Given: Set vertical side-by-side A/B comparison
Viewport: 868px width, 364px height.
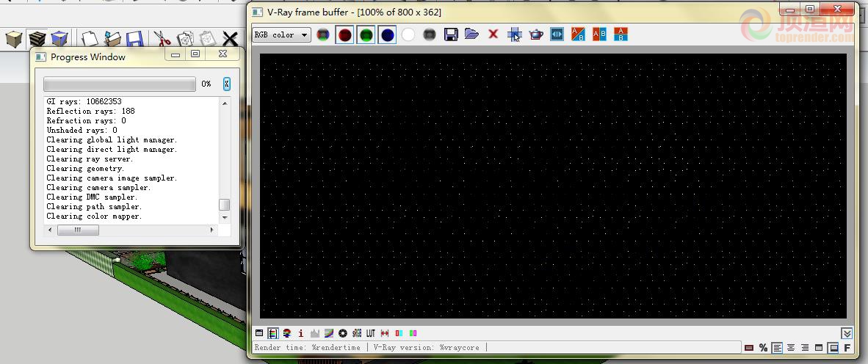Looking at the screenshot, I should 599,34.
